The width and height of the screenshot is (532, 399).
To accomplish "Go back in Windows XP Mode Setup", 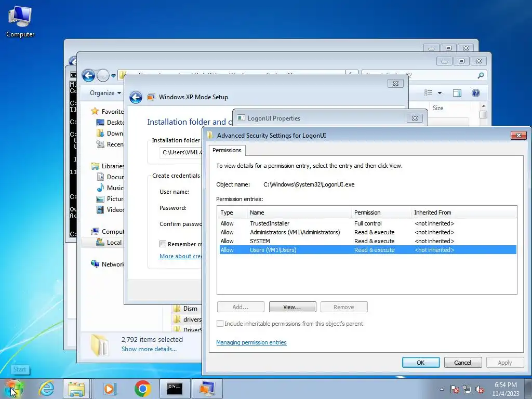I will (136, 97).
